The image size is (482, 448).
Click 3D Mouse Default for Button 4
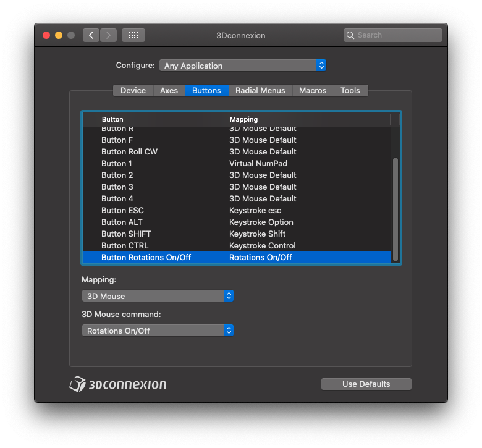263,198
